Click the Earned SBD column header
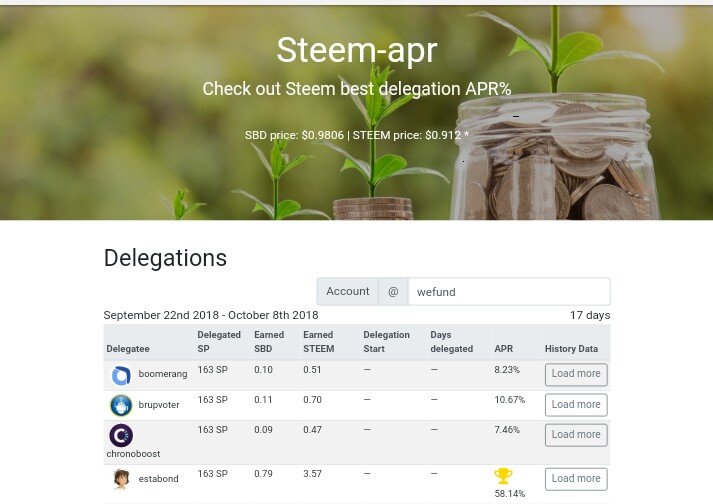Viewport: 713px width, 504px height. (269, 341)
